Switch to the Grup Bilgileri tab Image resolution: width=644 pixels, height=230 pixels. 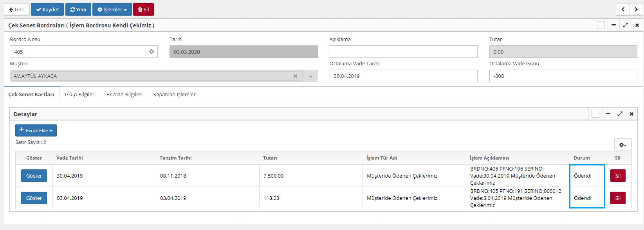(x=80, y=95)
